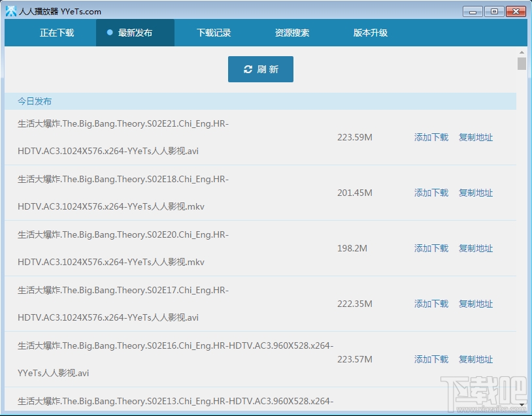Add S02E18 episode to downloads

point(431,193)
